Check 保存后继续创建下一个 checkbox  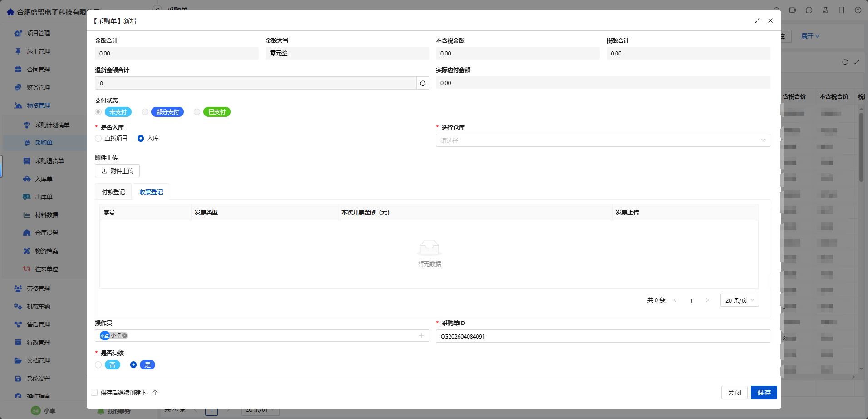click(94, 393)
